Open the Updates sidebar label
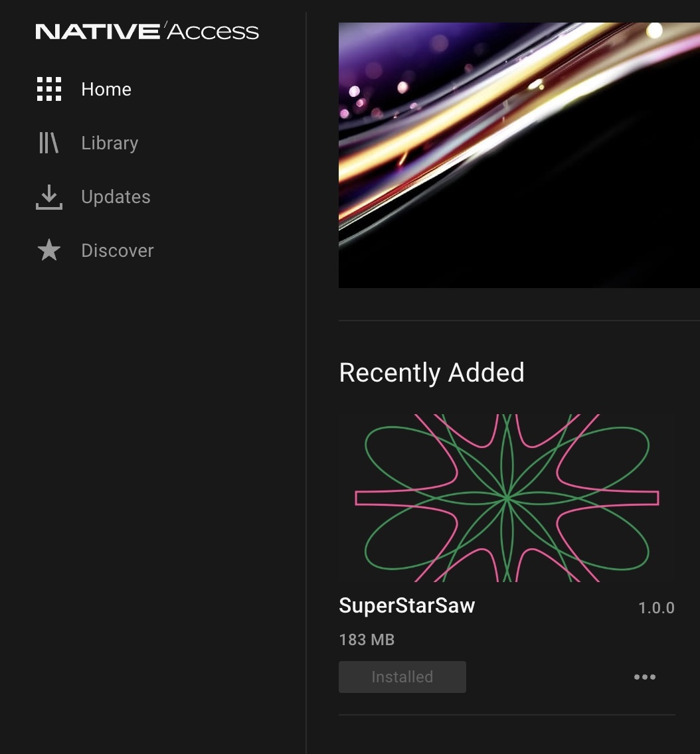 116,197
